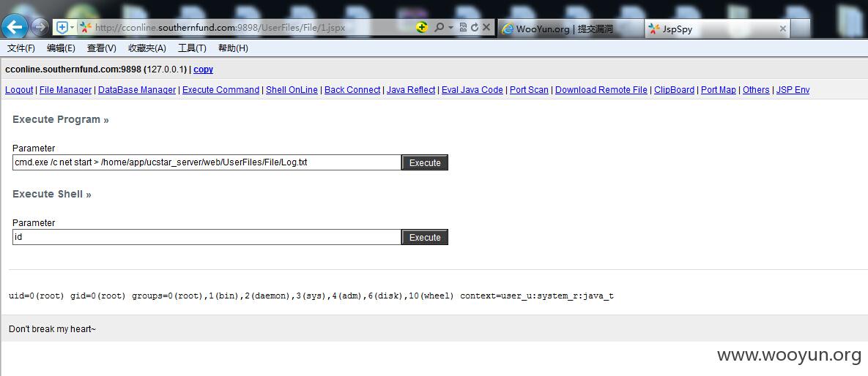The height and width of the screenshot is (376, 868).
Task: Open the Java Reflect link
Action: (411, 89)
